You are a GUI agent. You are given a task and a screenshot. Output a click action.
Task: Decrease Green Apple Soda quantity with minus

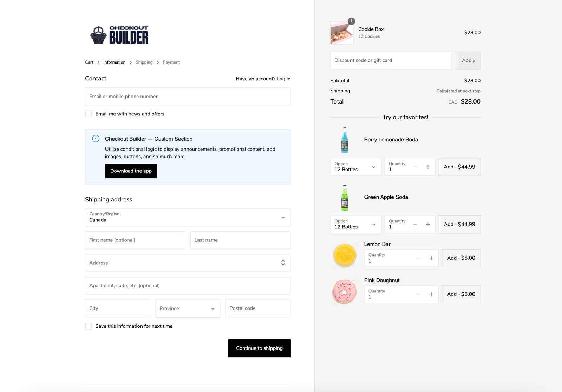(415, 225)
